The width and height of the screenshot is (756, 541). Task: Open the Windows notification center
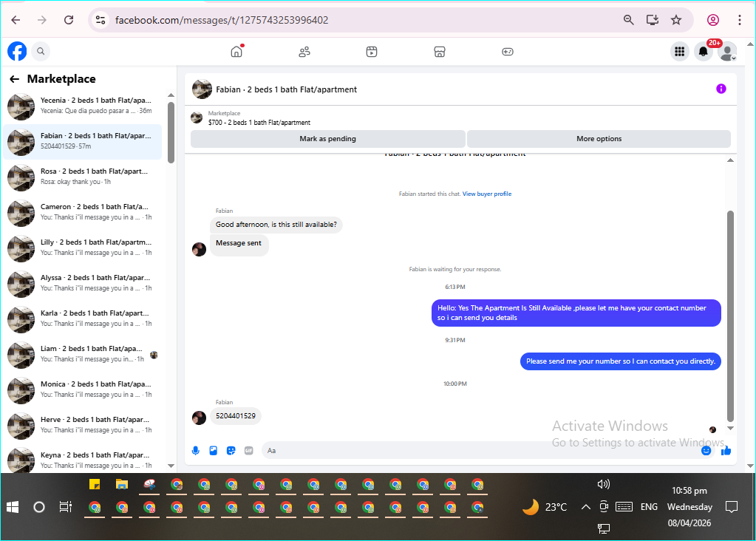[732, 507]
